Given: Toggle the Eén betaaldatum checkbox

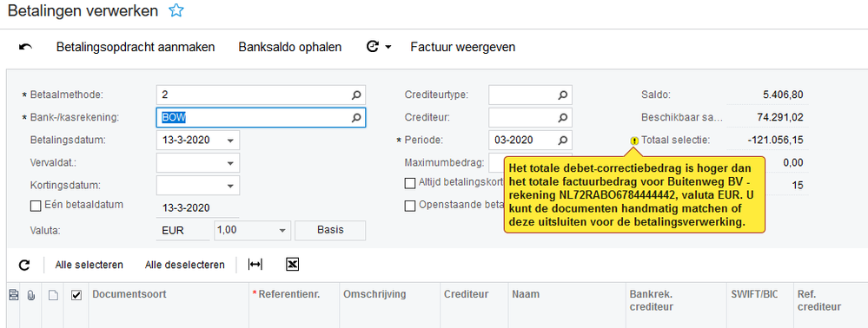Looking at the screenshot, I should pyautogui.click(x=36, y=206).
